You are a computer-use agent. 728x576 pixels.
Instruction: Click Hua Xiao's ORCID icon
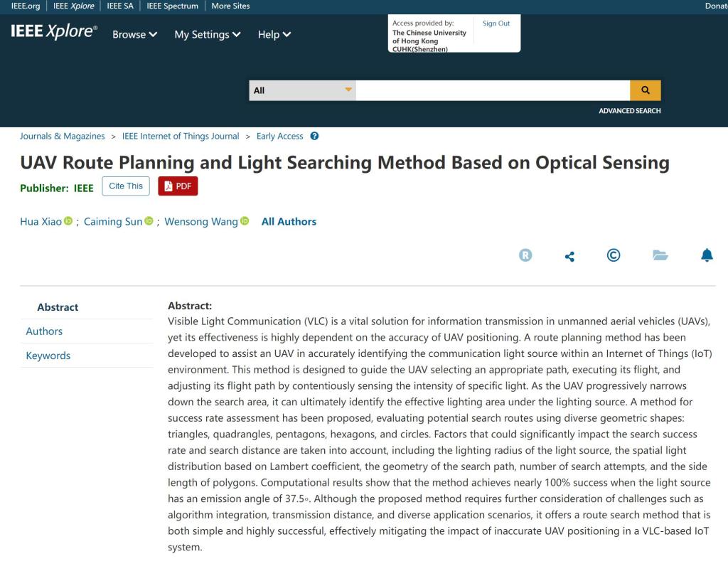pyautogui.click(x=68, y=222)
